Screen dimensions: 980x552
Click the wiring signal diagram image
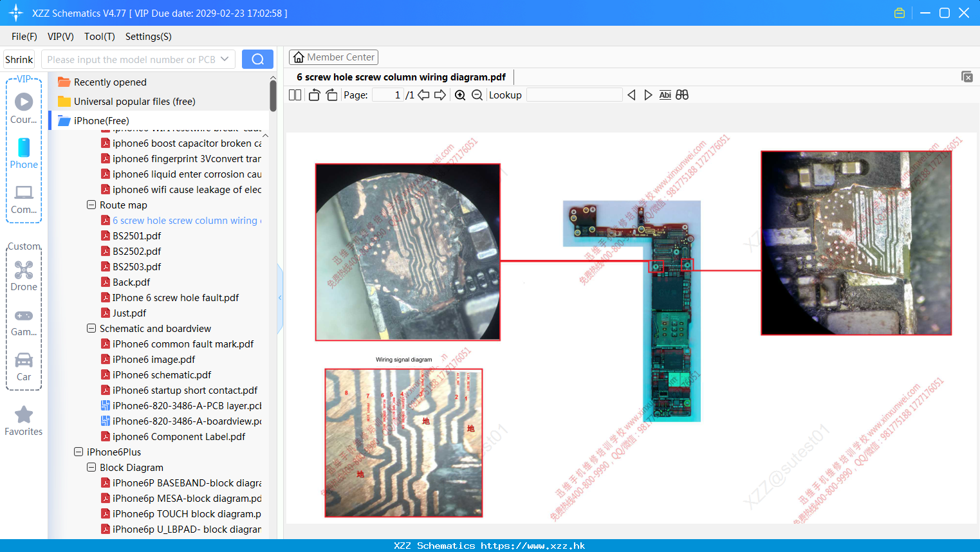[403, 443]
